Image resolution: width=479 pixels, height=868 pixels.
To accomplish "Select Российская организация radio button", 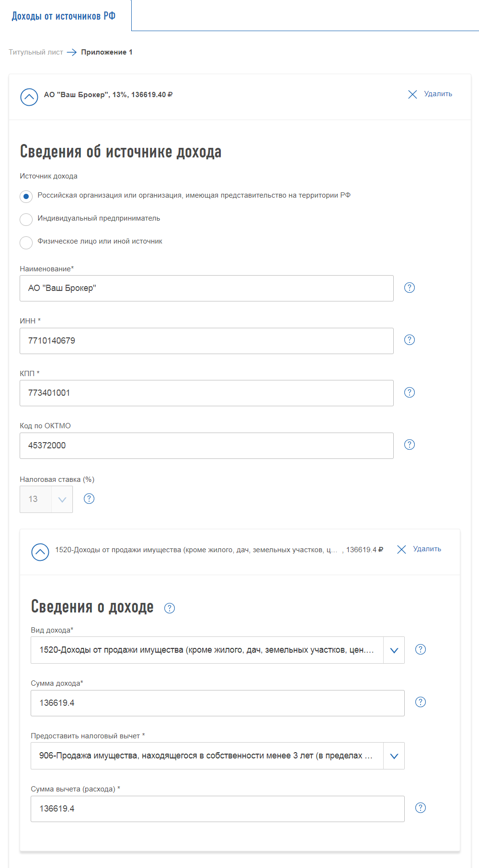I will pyautogui.click(x=26, y=196).
